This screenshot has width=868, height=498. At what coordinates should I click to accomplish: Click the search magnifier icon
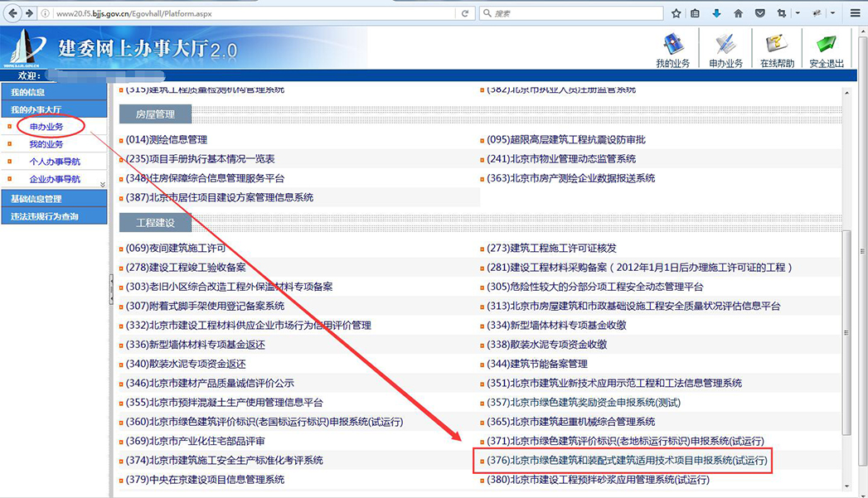(487, 13)
